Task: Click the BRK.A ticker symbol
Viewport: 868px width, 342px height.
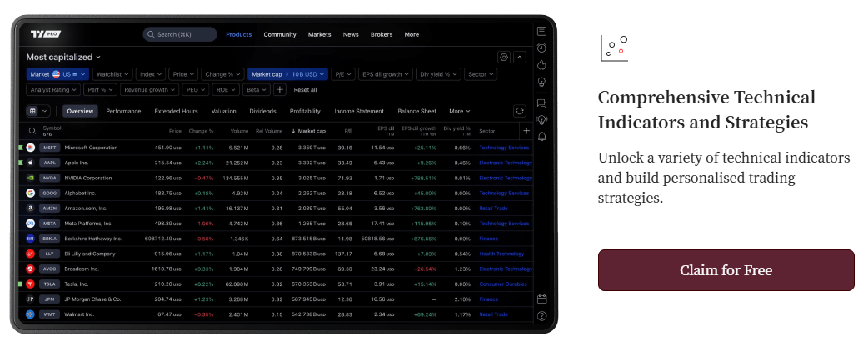Action: (x=50, y=239)
